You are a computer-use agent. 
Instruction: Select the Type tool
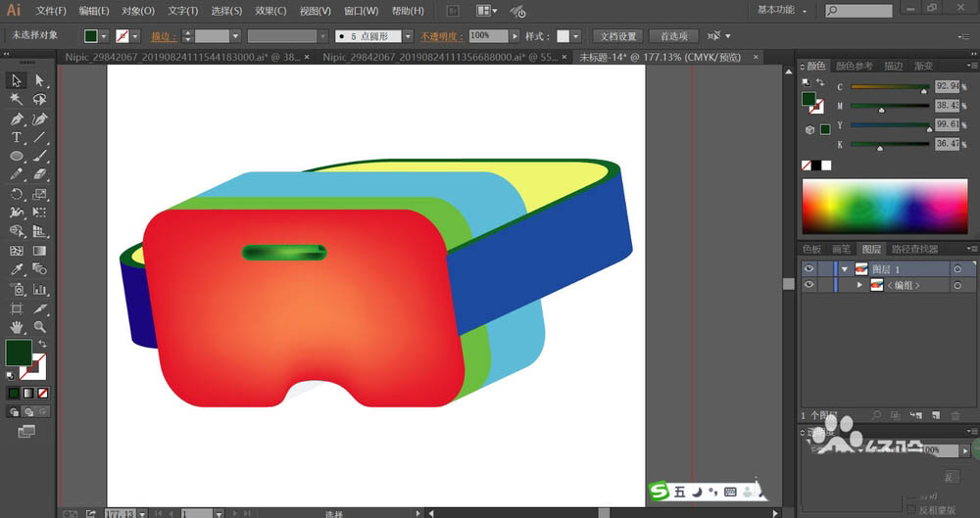point(17,137)
